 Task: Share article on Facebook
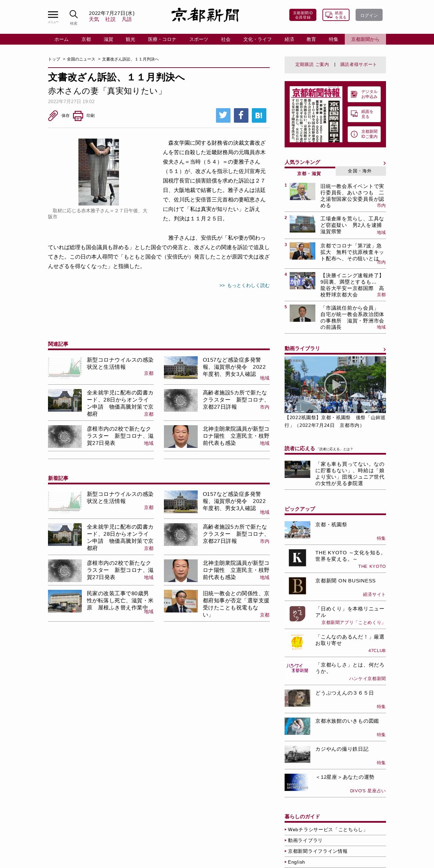(x=241, y=115)
